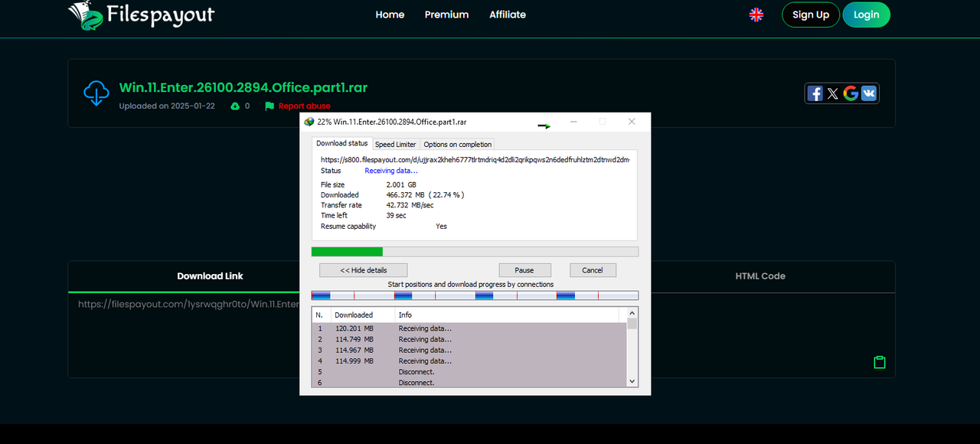Pause the download
980x444 pixels.
[x=524, y=270]
